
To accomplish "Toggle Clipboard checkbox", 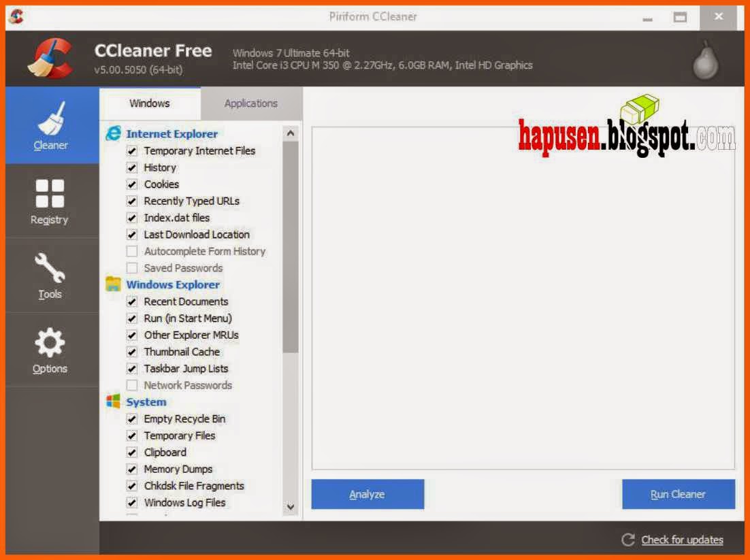I will tap(132, 452).
